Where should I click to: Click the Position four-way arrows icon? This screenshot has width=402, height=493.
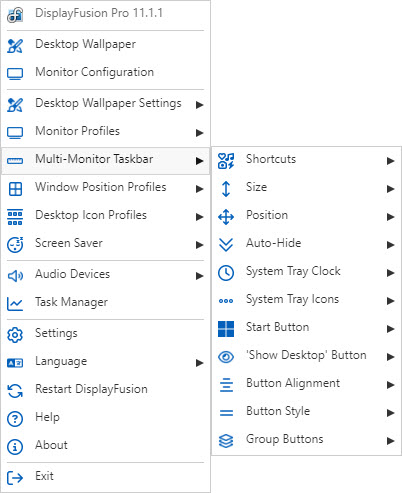point(226,217)
